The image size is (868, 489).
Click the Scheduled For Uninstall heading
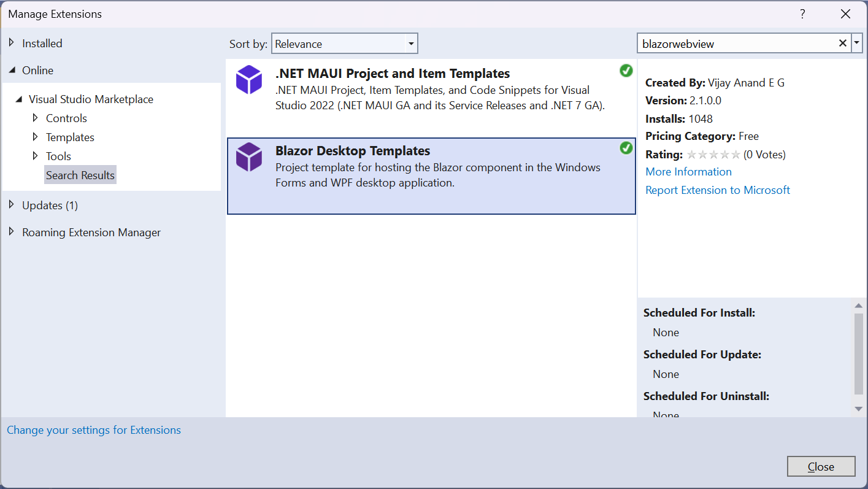pyautogui.click(x=706, y=396)
